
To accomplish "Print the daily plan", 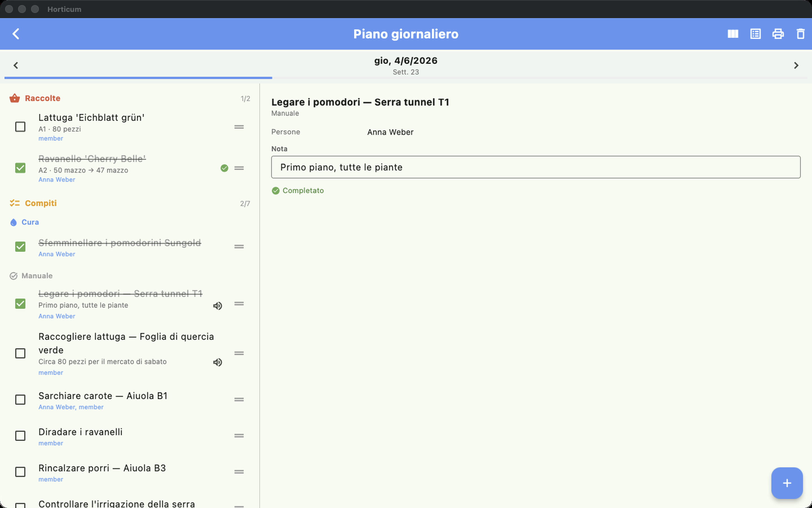I will (x=778, y=34).
